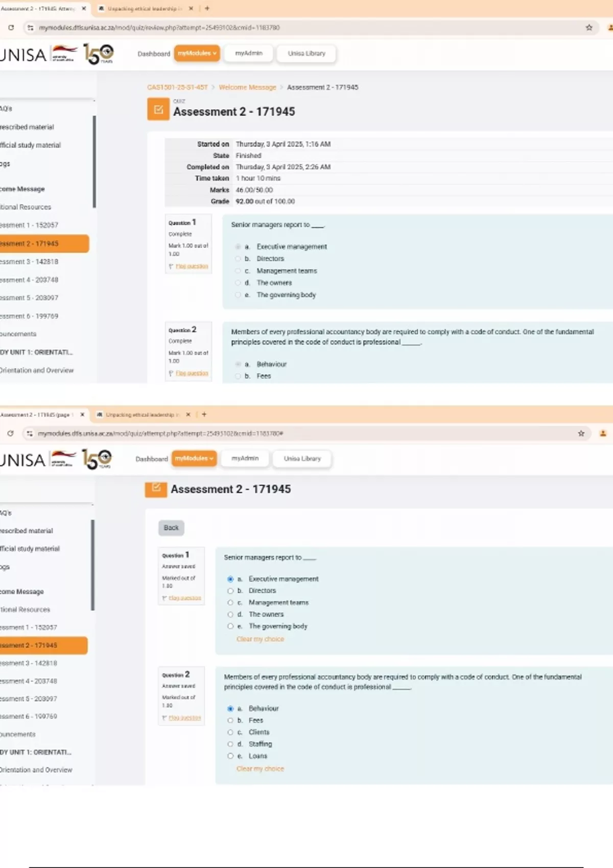Bookmark the review page using the star icon

589,28
